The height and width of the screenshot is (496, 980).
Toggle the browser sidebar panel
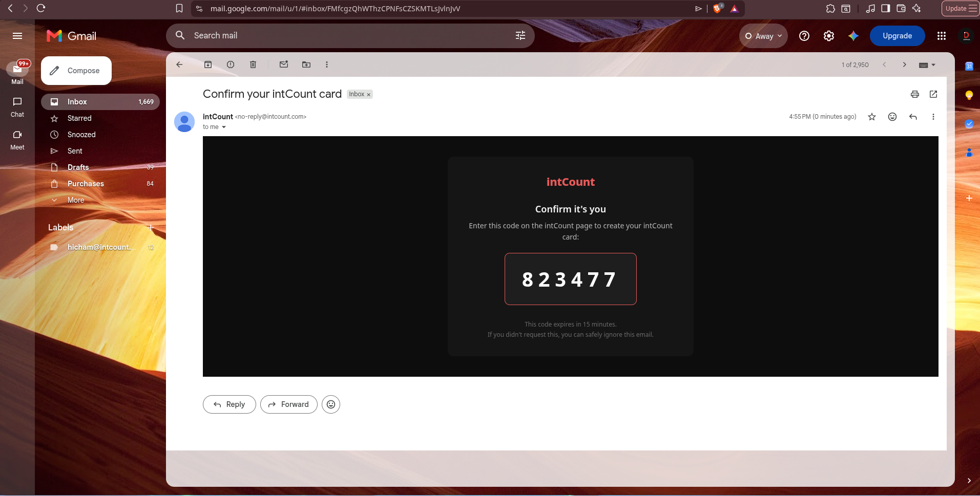[886, 8]
